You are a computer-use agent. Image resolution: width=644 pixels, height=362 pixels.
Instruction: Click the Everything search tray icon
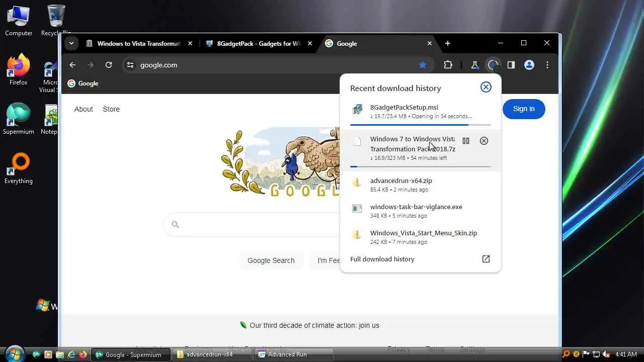(x=566, y=354)
